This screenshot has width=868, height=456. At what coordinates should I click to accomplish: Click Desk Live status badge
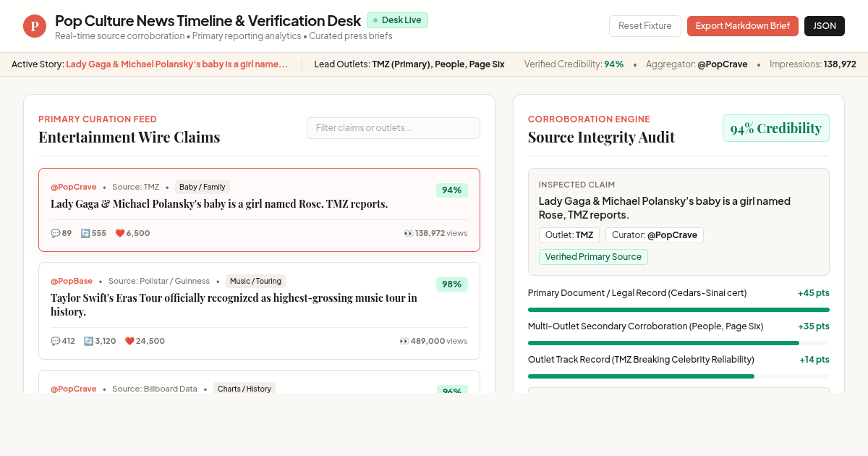click(397, 20)
